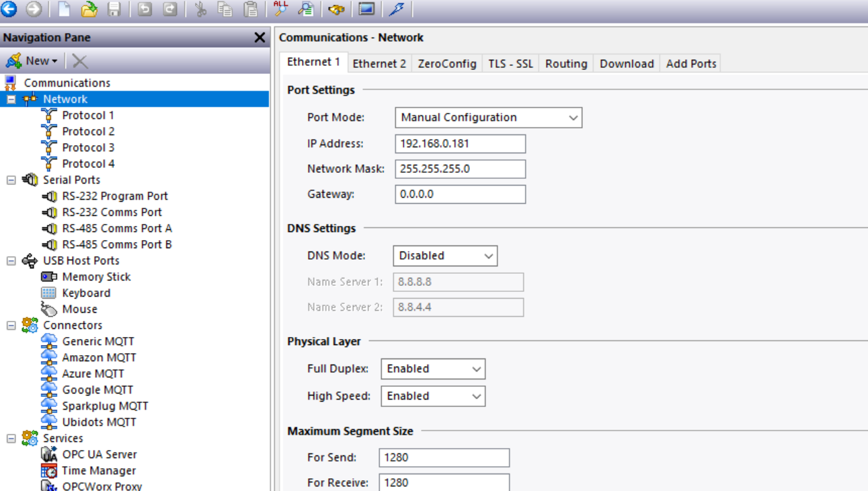Image resolution: width=868 pixels, height=491 pixels.
Task: Click the Undo toolbar icon
Action: click(x=145, y=9)
